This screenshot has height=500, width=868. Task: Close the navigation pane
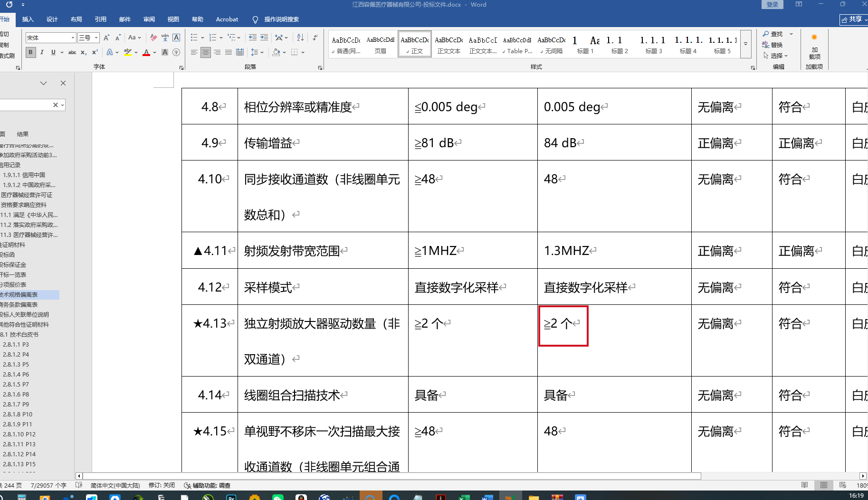[63, 83]
